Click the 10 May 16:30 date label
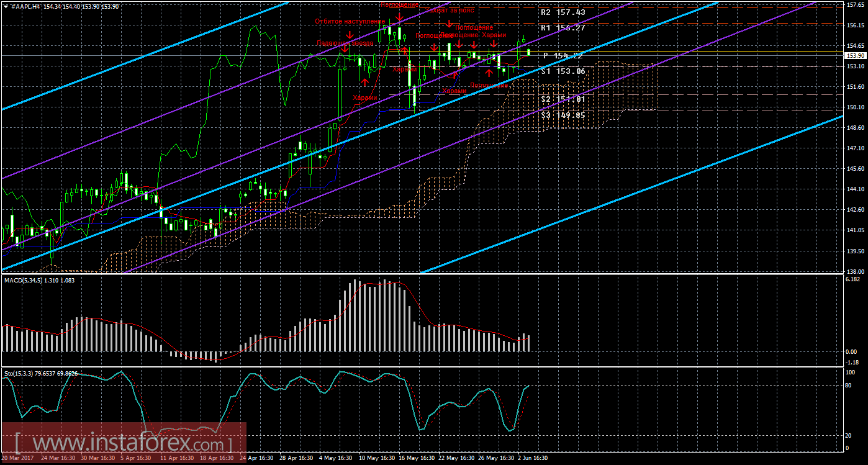Screen dimensions: 868x465 point(376,459)
